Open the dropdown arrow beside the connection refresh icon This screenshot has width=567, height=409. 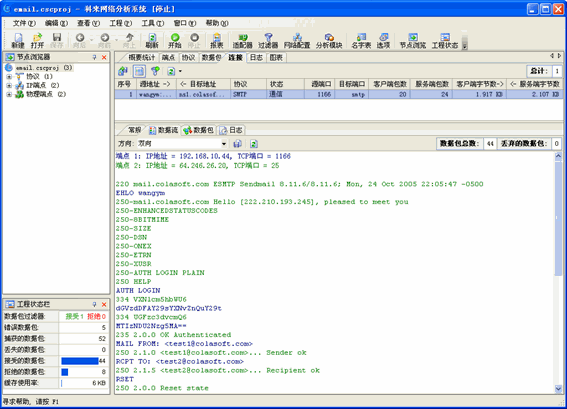(180, 71)
